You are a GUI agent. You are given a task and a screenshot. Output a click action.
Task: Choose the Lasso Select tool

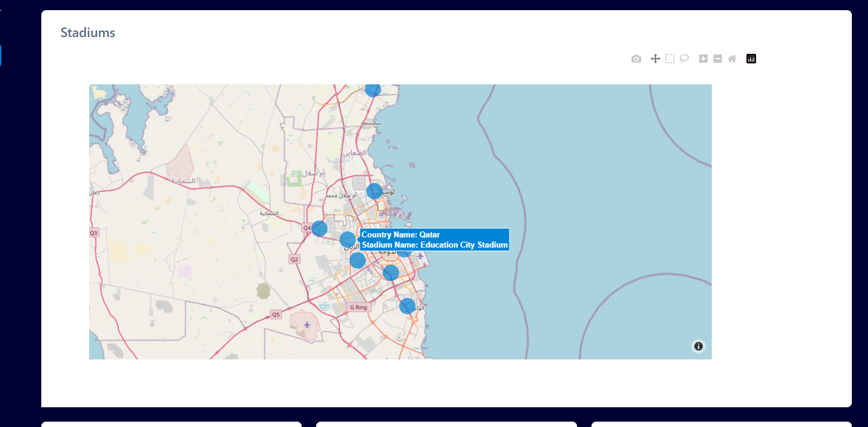(684, 58)
